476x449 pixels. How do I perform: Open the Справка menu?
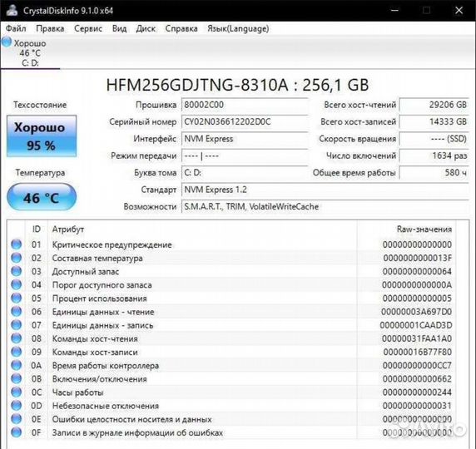click(181, 28)
